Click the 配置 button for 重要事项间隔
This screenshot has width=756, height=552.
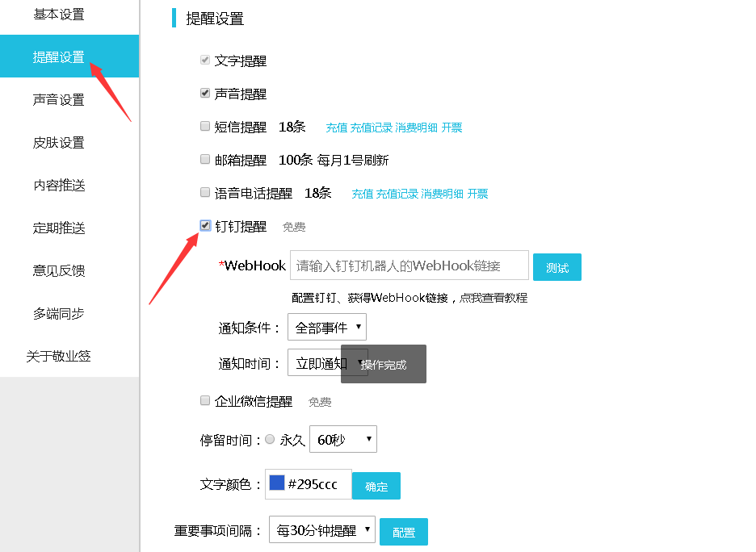click(404, 532)
